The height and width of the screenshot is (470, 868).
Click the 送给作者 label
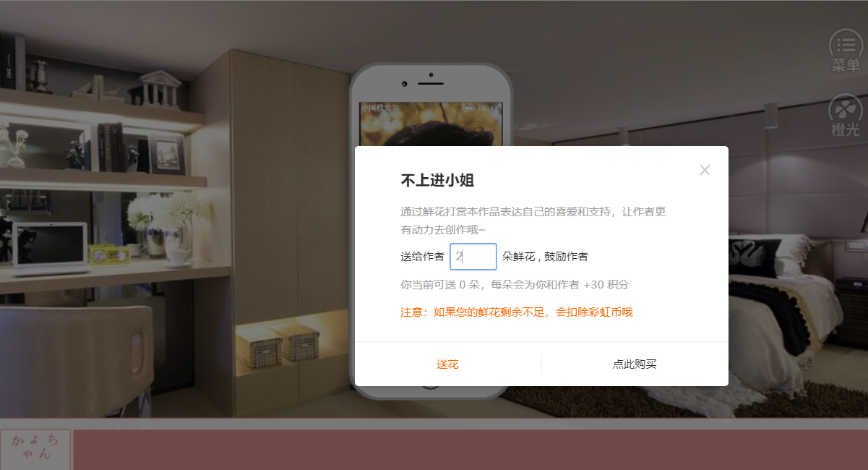(422, 257)
